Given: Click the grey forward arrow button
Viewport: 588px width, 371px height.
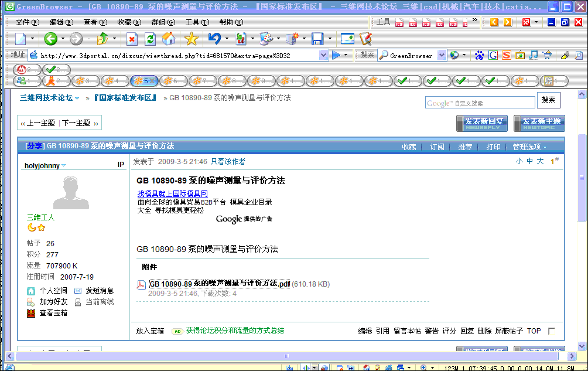Looking at the screenshot, I should point(76,39).
